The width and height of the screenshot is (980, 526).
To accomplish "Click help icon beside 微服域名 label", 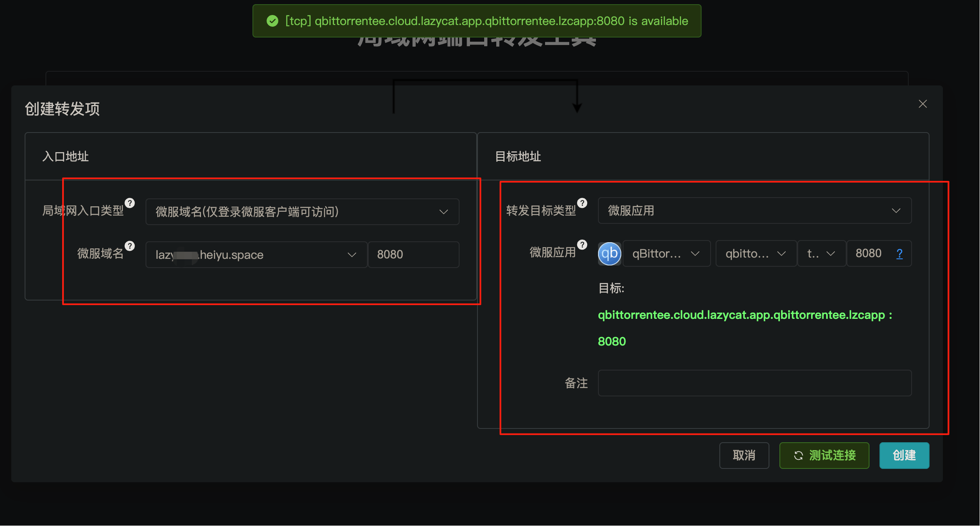I will [x=130, y=246].
